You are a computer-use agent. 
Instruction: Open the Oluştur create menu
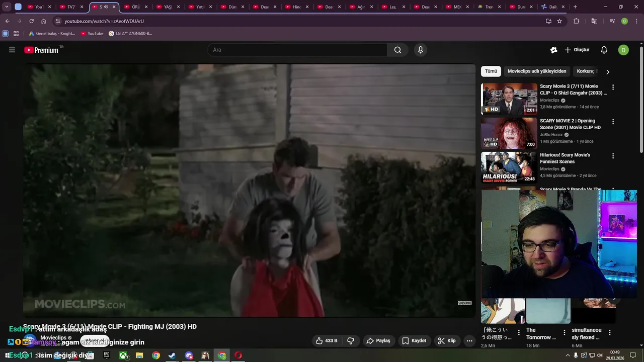pyautogui.click(x=577, y=50)
